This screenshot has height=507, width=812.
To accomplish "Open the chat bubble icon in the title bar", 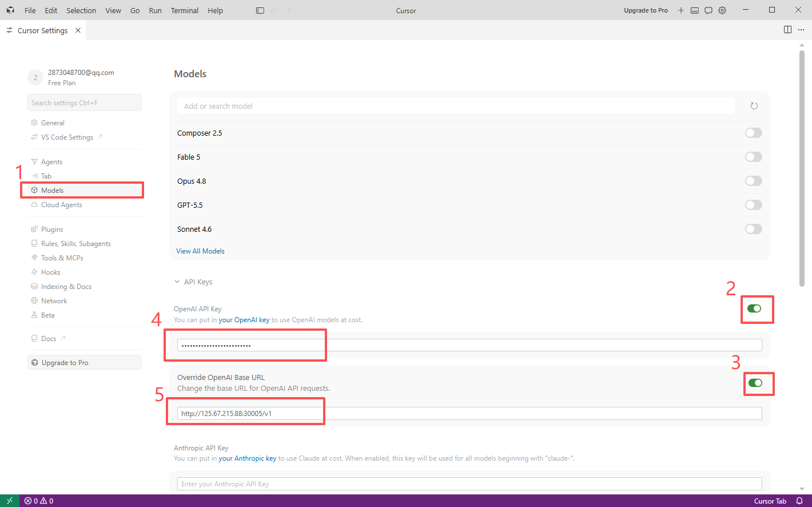I will 708,10.
